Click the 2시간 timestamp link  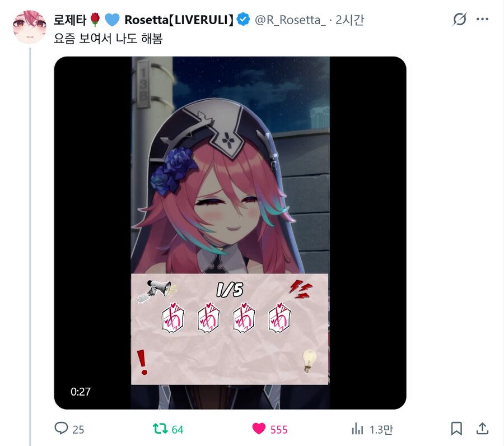coord(349,20)
